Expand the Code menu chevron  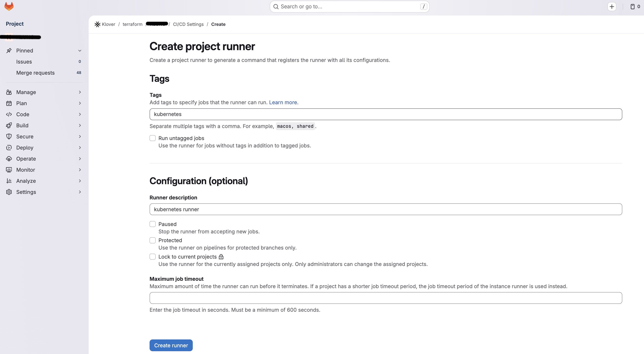click(x=80, y=114)
